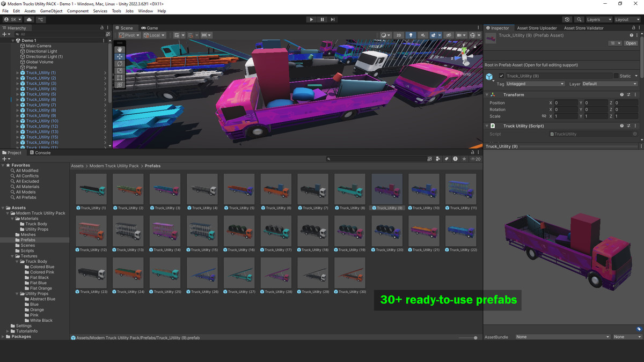
Task: Open the Local handle rotation dropdown
Action: click(155, 35)
